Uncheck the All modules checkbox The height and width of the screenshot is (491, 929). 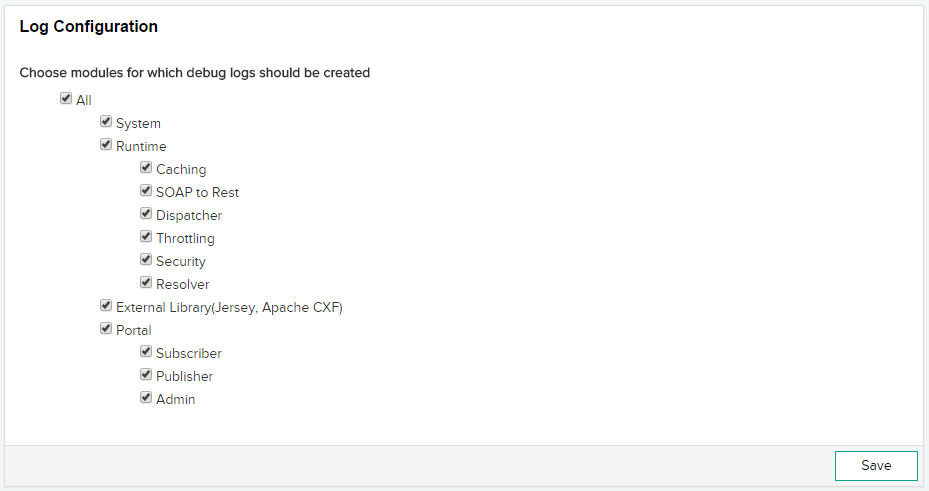tap(66, 99)
